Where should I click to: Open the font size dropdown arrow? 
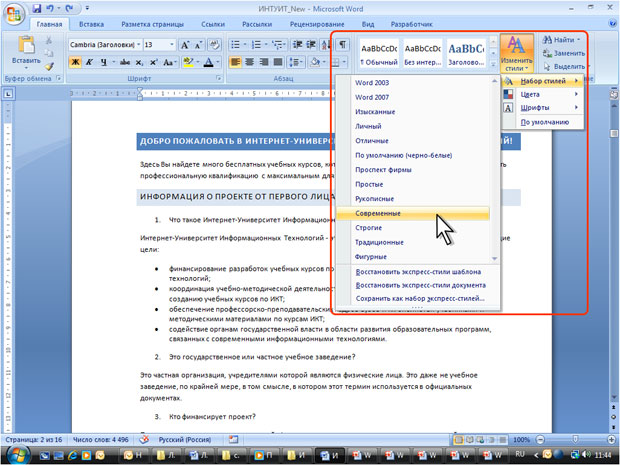[172, 45]
